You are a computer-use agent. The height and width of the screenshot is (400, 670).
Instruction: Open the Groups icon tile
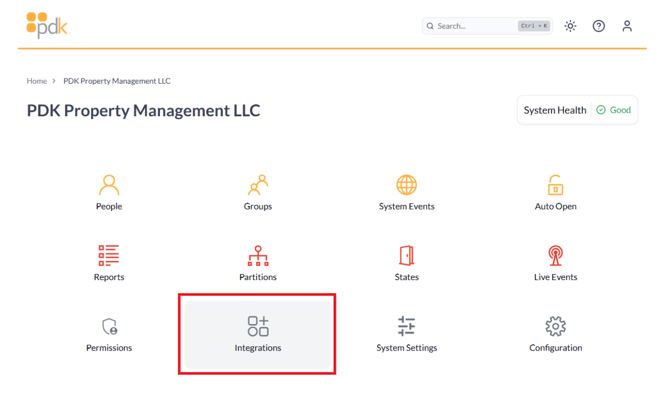258,186
